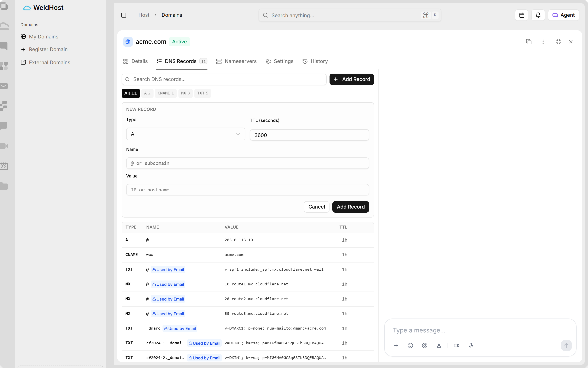The width and height of the screenshot is (588, 368).
Task: Click the globe icon beside acme.com
Action: point(128,42)
